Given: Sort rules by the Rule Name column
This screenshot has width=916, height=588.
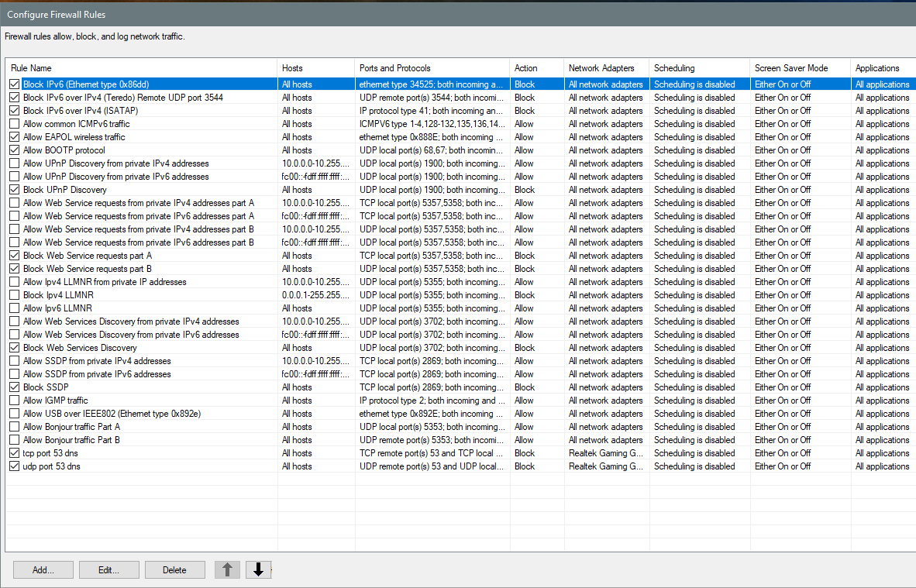Looking at the screenshot, I should 139,68.
